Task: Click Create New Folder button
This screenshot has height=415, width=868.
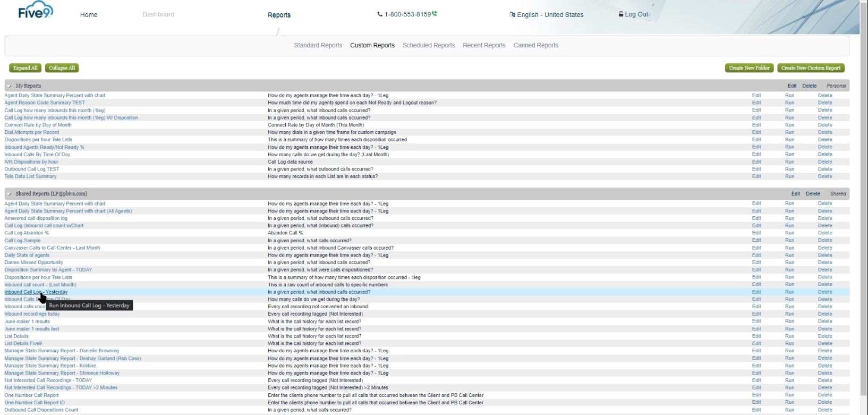Action: point(749,68)
